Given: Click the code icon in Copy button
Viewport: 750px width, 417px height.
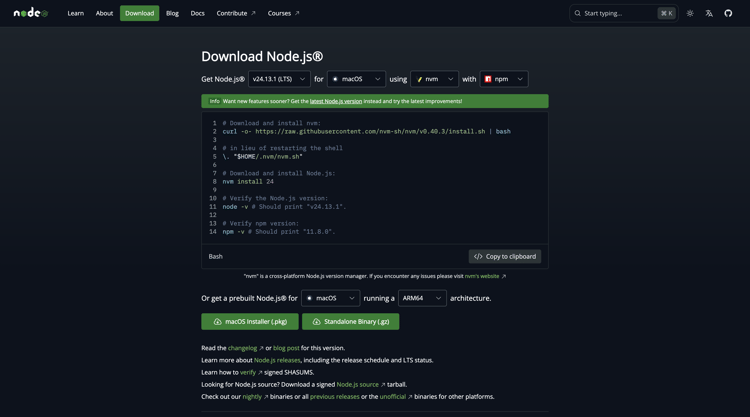Looking at the screenshot, I should (x=478, y=256).
